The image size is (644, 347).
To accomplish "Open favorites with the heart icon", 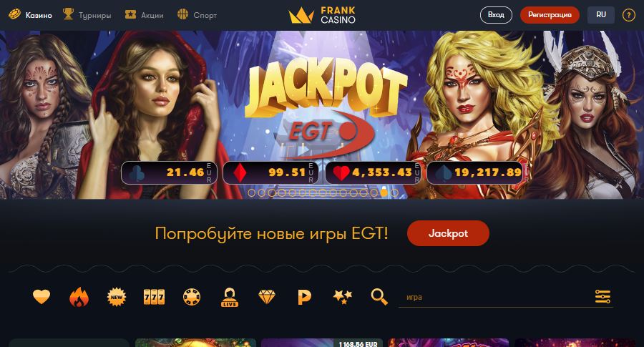I will point(42,296).
